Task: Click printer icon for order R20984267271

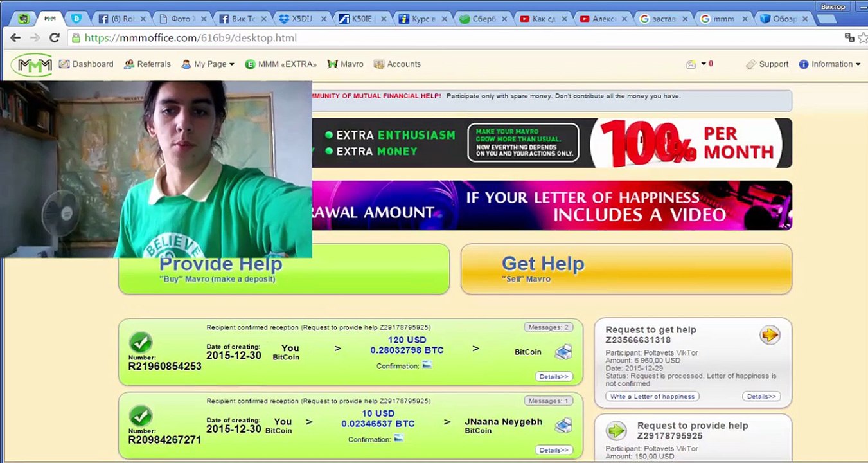Action: (x=563, y=425)
